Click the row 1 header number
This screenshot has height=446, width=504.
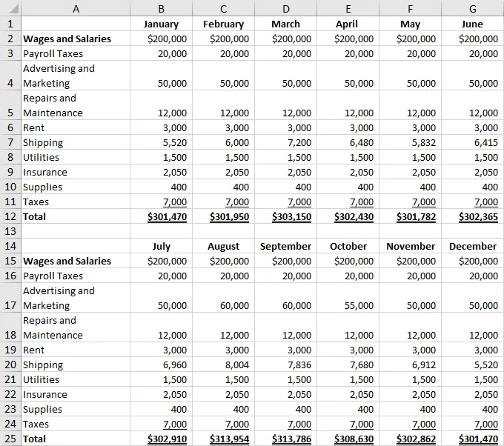(10, 24)
